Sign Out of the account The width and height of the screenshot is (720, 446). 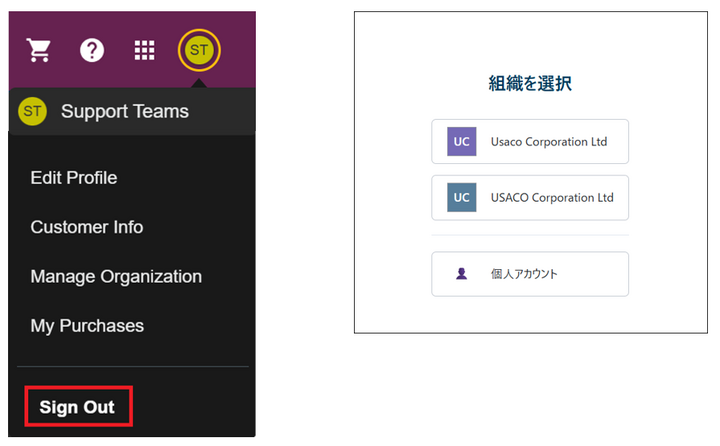point(78,406)
